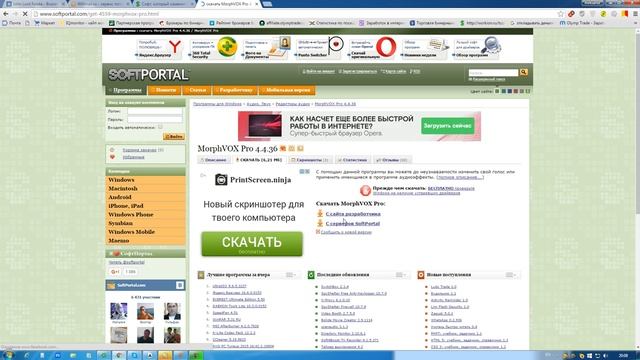
Task: Click the login text field
Action: point(155,111)
